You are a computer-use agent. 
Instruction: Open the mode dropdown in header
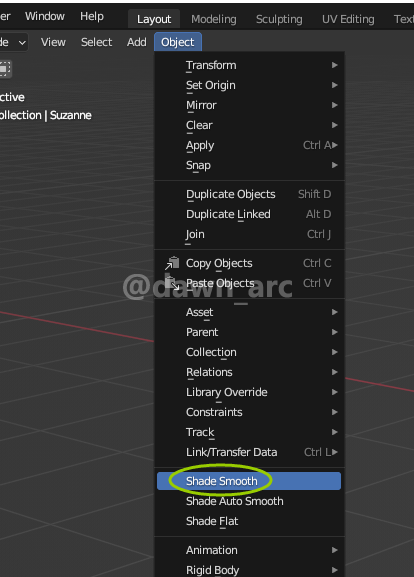(14, 42)
